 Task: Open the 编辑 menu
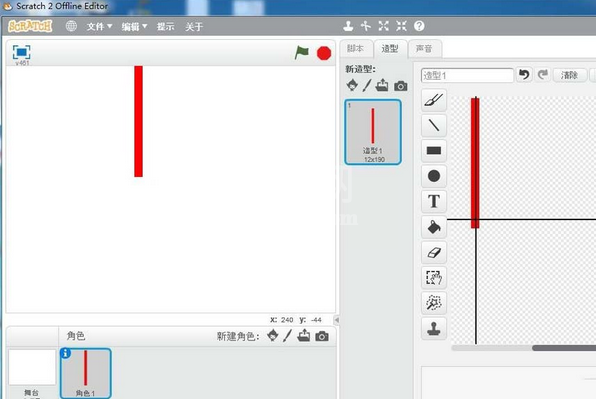[134, 27]
